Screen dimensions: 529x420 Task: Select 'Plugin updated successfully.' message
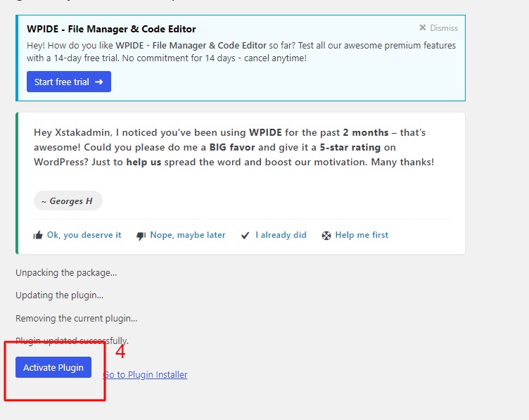[72, 341]
